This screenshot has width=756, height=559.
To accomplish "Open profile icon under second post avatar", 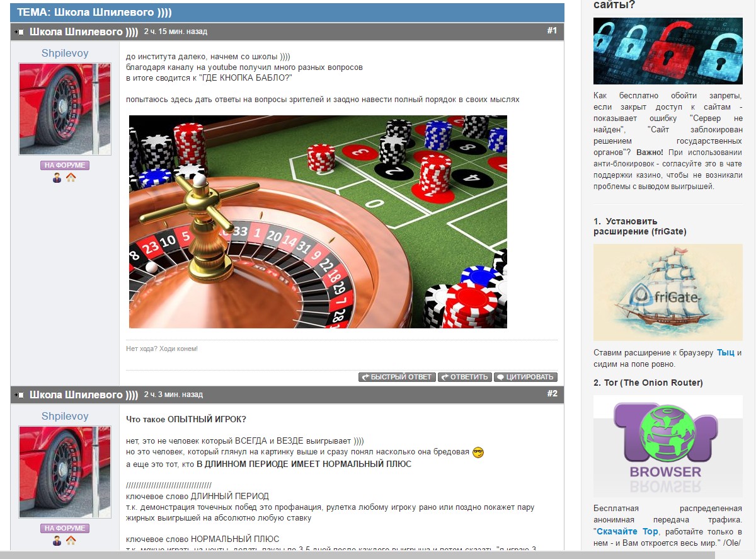I will point(57,541).
